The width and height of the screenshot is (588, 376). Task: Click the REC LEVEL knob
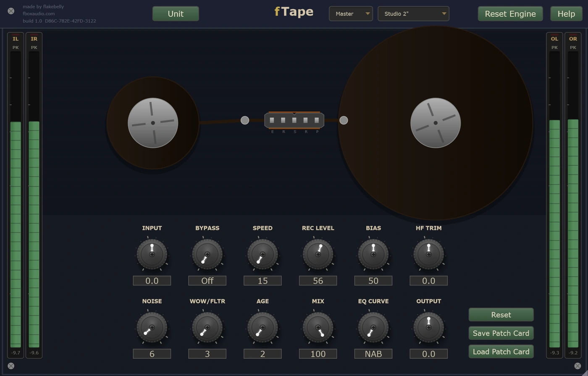point(318,254)
